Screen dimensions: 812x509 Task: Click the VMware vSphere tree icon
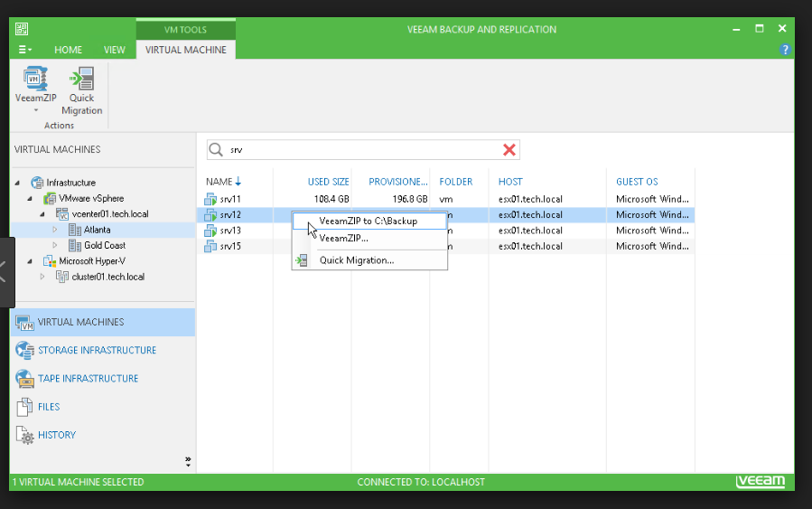[x=50, y=198]
